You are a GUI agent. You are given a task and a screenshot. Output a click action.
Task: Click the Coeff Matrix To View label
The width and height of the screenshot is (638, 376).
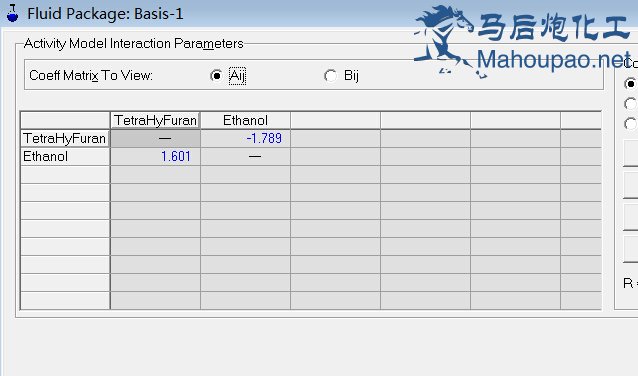coord(91,76)
